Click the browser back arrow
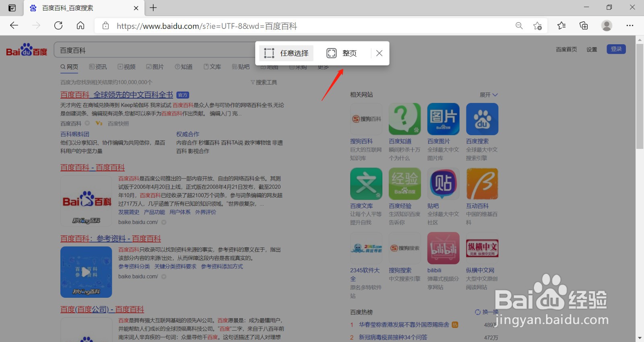644x342 pixels. (x=14, y=26)
